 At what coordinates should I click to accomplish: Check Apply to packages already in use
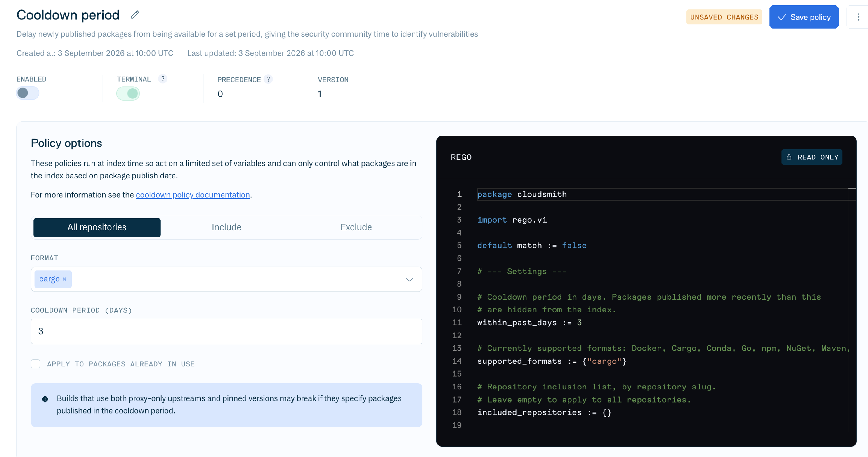[x=35, y=364]
